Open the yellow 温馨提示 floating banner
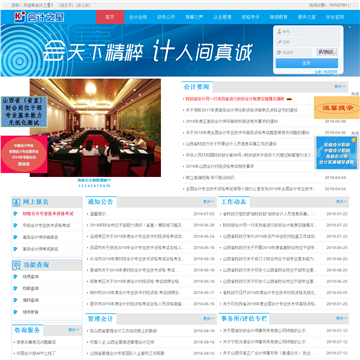The height and width of the screenshot is (360, 360). tap(337, 108)
